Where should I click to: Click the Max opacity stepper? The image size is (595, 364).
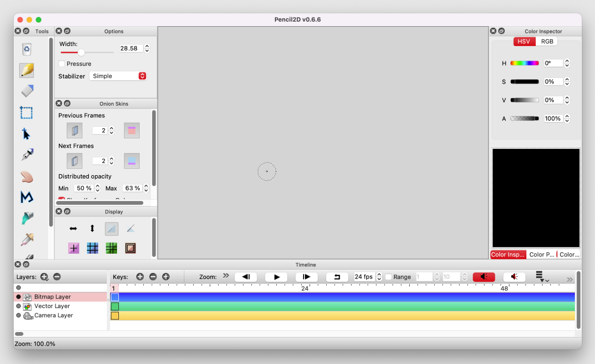tap(146, 188)
